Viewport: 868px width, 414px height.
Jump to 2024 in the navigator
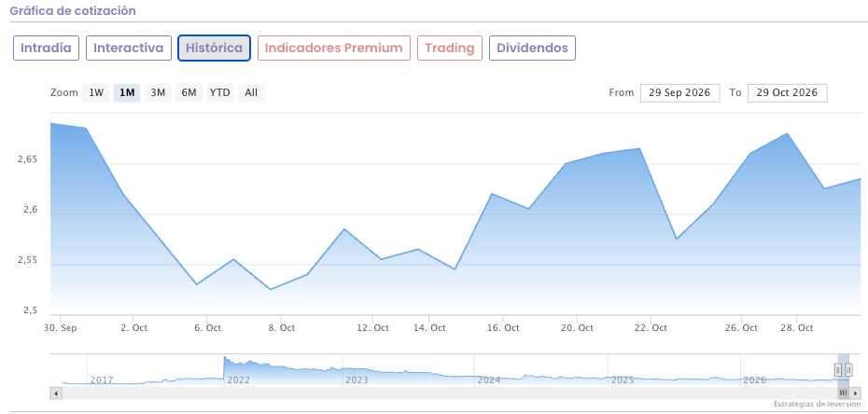(489, 380)
